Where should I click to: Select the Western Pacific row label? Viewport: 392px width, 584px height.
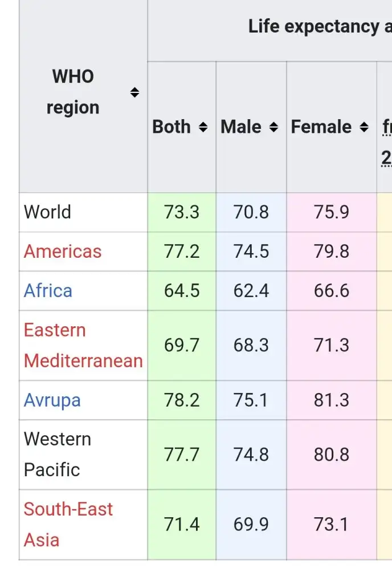(57, 455)
